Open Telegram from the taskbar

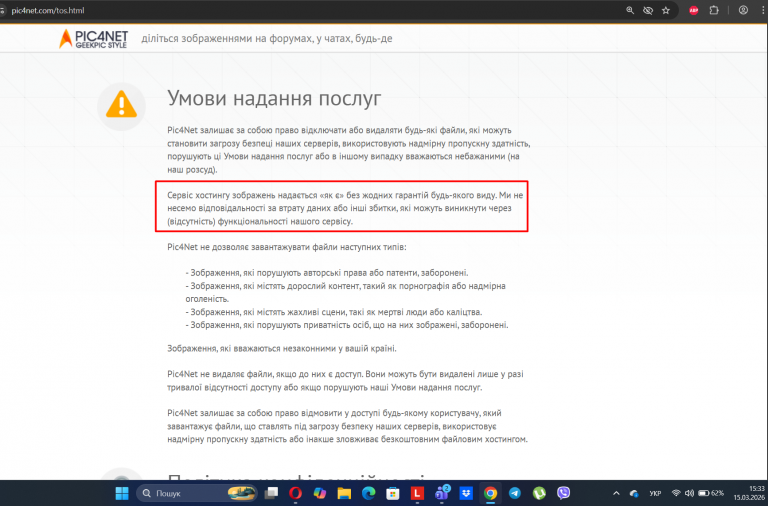[x=515, y=493]
